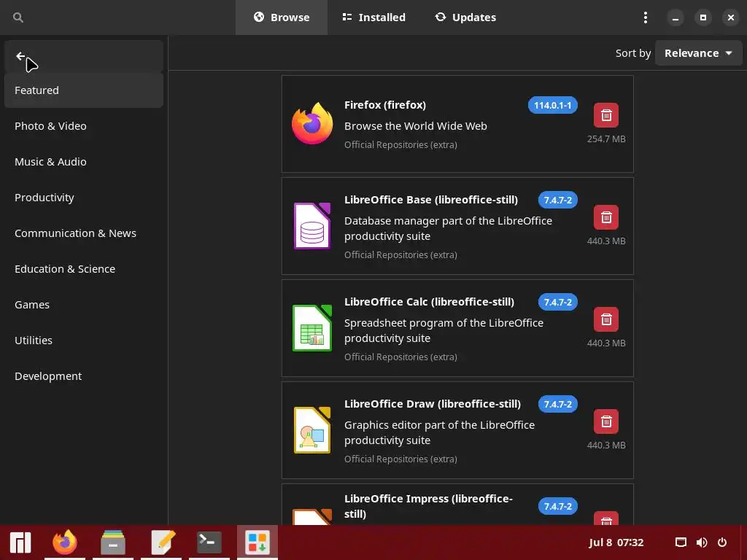This screenshot has width=747, height=560.
Task: Select the Featured category
Action: pyautogui.click(x=84, y=90)
